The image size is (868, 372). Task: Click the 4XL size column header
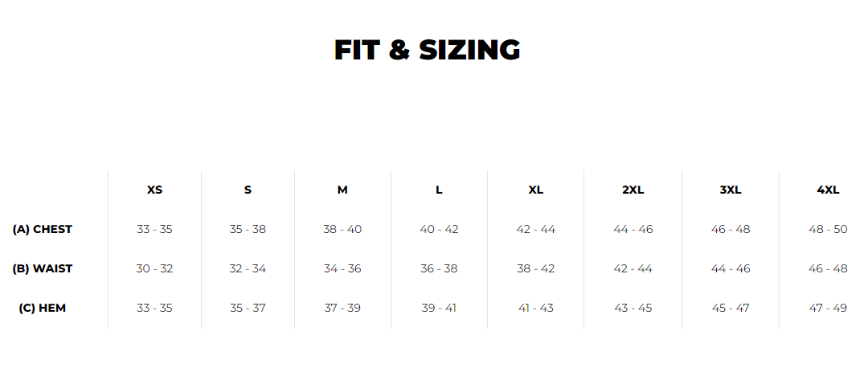tap(828, 190)
